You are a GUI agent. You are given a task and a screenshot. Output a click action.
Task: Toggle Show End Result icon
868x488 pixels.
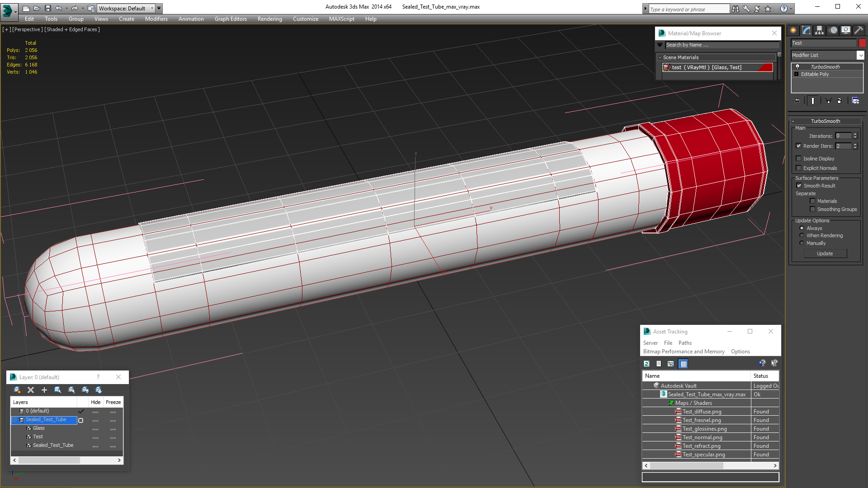(x=813, y=101)
